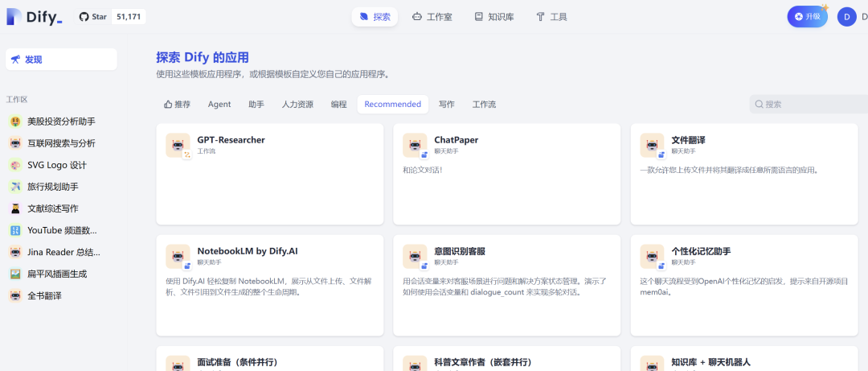Select the 写作 category filter
This screenshot has width=868, height=371.
pyautogui.click(x=447, y=105)
